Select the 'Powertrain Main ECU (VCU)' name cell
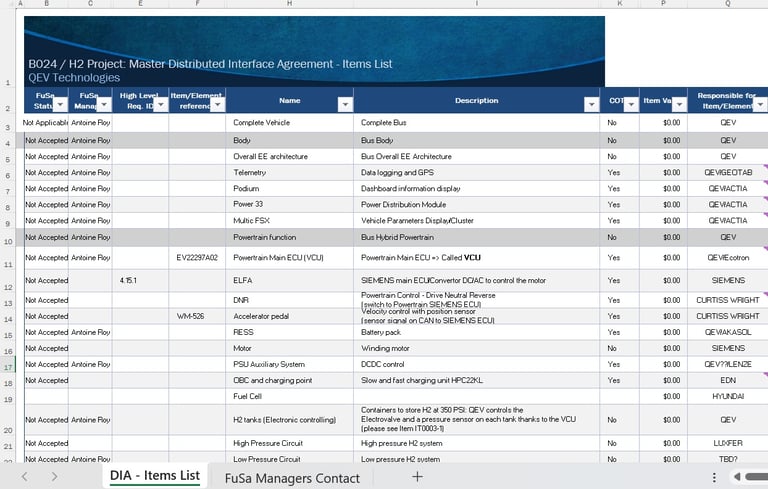This screenshot has height=489, width=768. coord(289,258)
